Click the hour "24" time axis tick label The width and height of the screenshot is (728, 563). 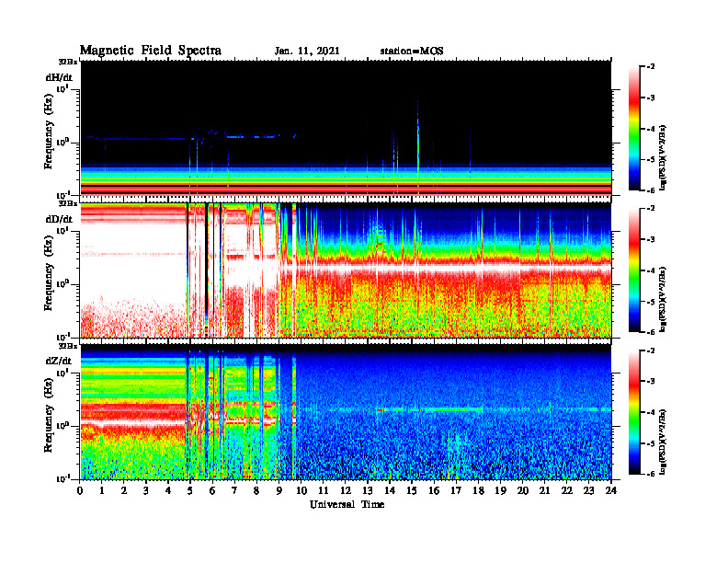611,491
